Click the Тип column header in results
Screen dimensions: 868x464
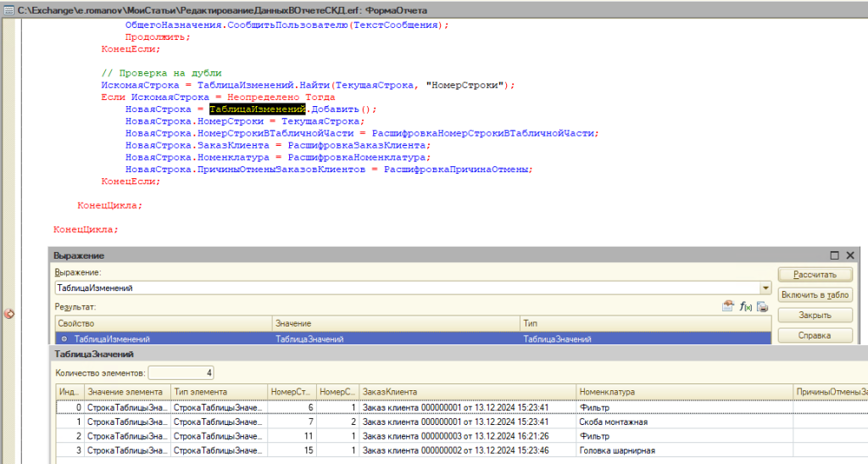pos(644,324)
